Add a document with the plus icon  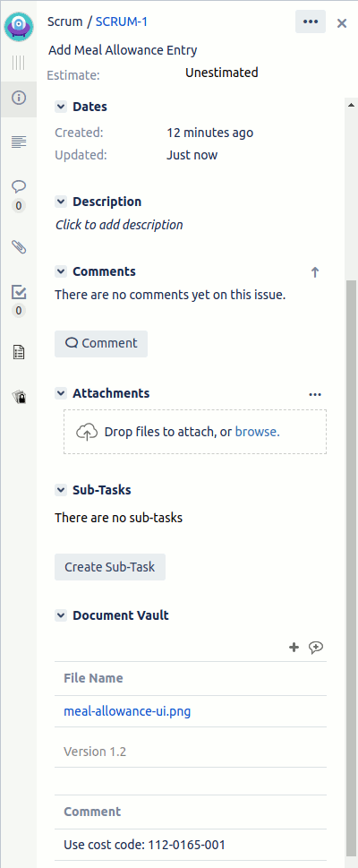294,647
